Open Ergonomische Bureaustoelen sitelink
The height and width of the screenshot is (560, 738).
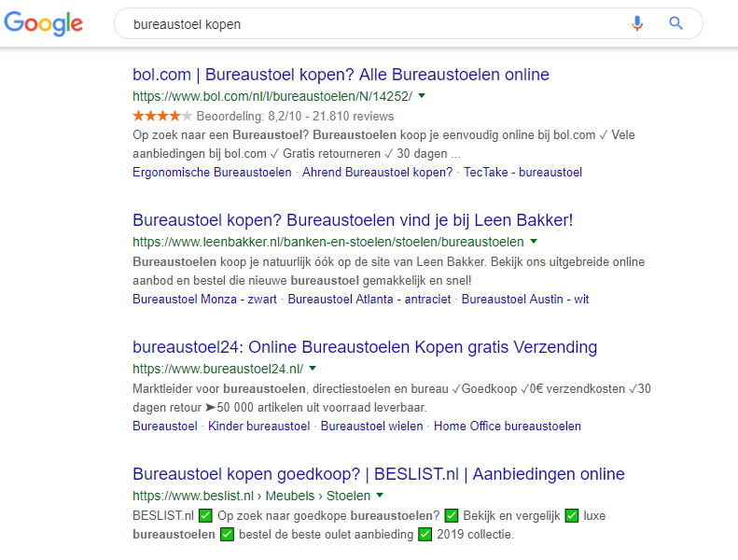point(212,173)
